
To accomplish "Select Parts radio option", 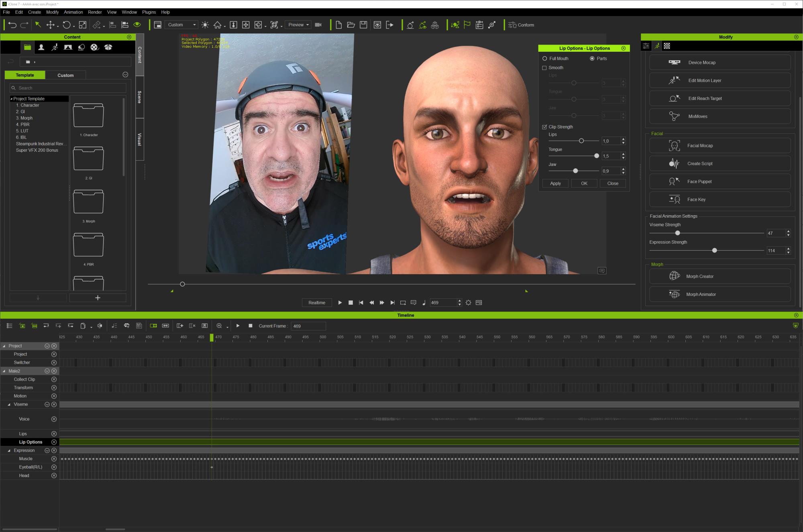I will point(592,59).
